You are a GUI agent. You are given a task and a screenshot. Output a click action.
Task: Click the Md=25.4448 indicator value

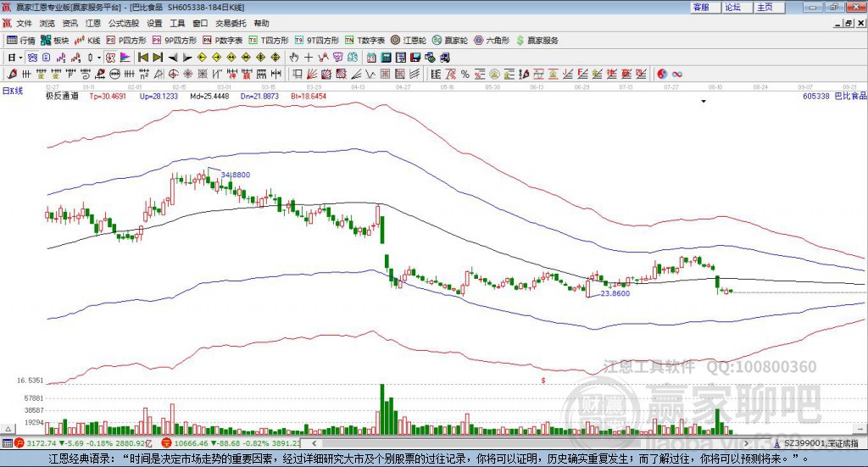tap(209, 96)
